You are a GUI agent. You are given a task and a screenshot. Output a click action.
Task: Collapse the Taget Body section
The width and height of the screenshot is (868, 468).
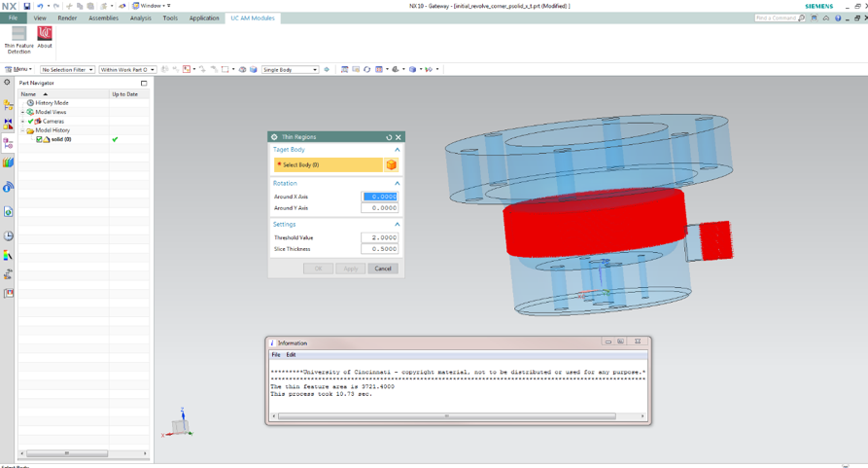pyautogui.click(x=397, y=150)
